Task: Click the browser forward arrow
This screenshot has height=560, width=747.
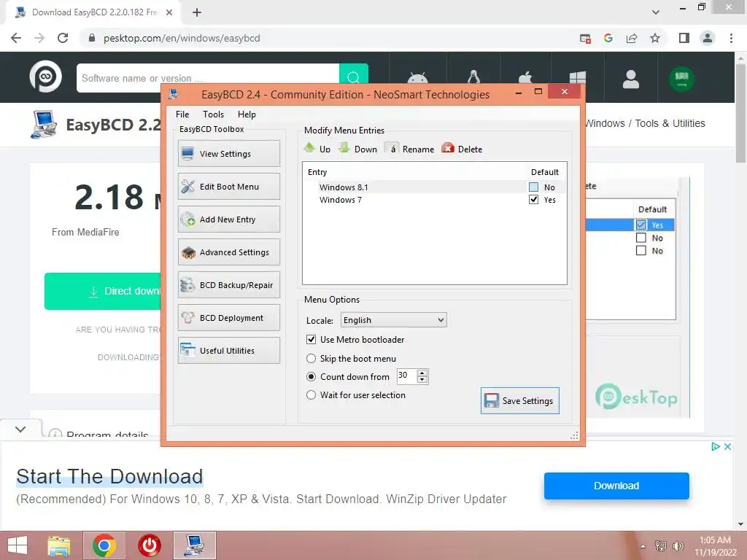Action: (39, 38)
